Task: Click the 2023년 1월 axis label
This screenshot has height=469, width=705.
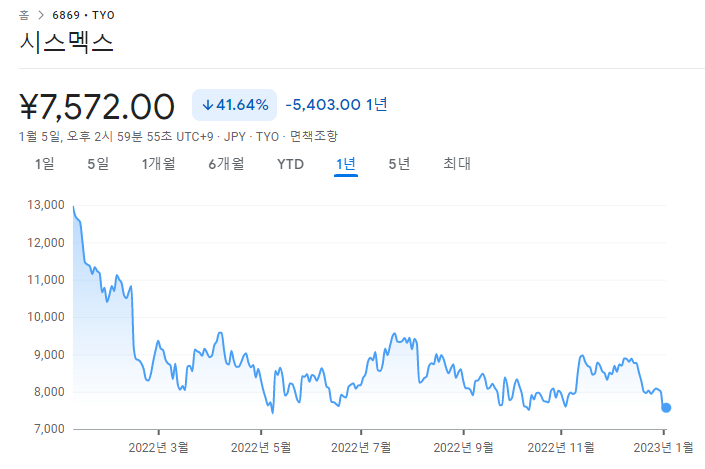Action: coord(664,448)
